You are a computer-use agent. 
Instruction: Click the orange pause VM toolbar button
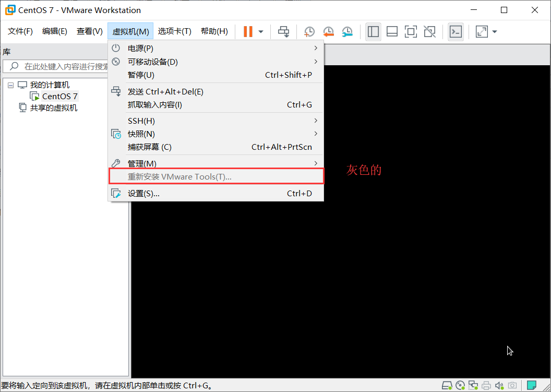tap(248, 32)
